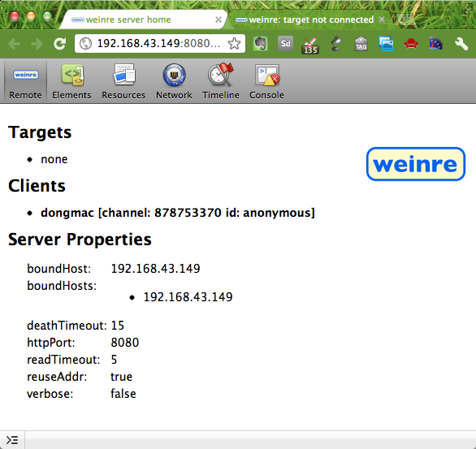The image size is (476, 449).
Task: Click the globe site info icon
Action: point(85,43)
